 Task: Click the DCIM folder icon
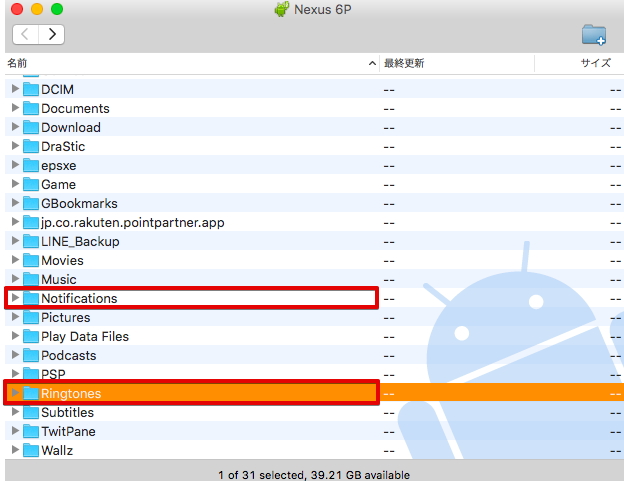(x=31, y=89)
